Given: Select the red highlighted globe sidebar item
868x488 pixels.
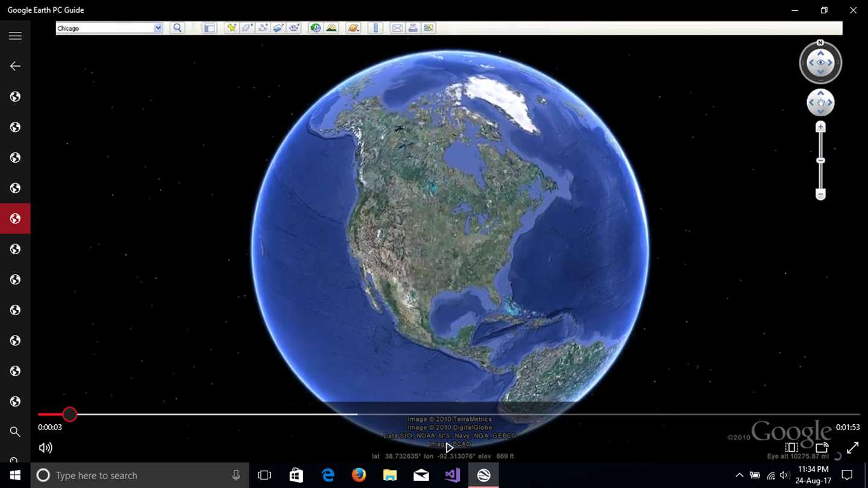Looking at the screenshot, I should (15, 219).
